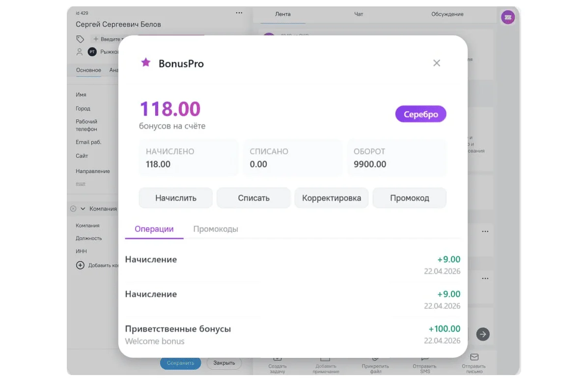Image resolution: width=588 pixels, height=380 pixels.
Task: Click the Направление field label
Action: [x=93, y=171]
